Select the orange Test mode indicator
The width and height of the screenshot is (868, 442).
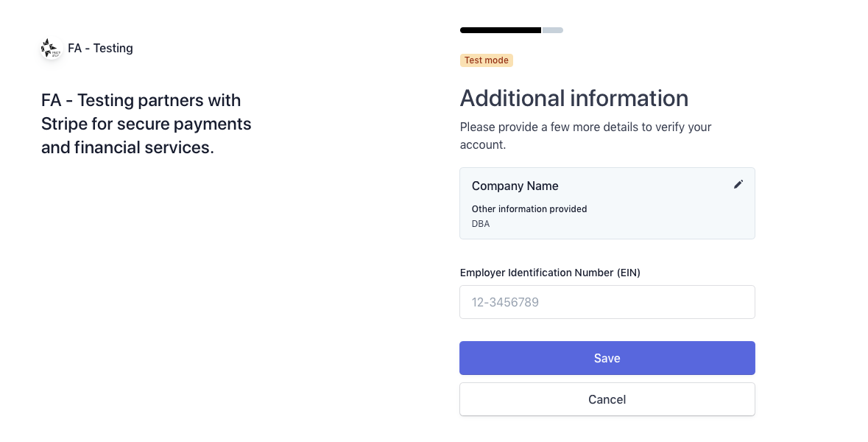coord(486,60)
